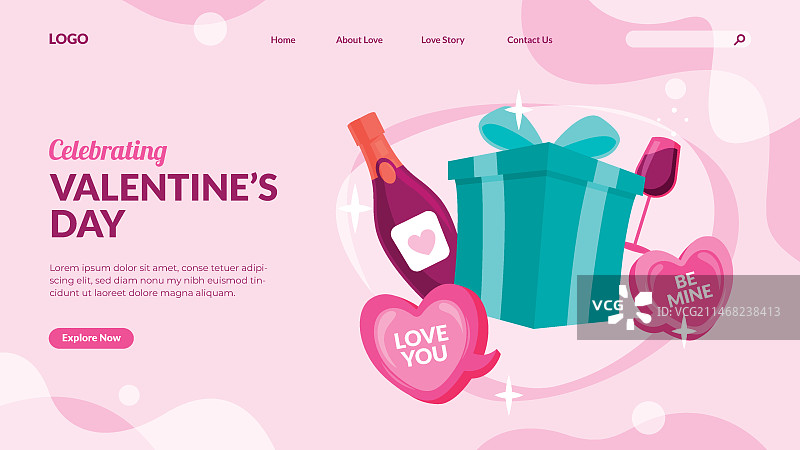Click the BE MINE heart candy
The image size is (800, 450).
pos(681,288)
